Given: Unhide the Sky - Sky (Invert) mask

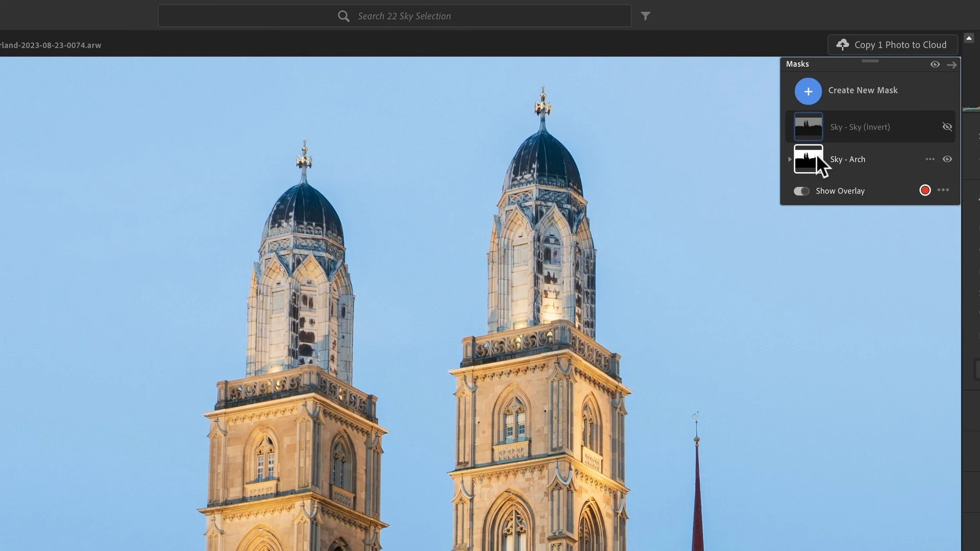Looking at the screenshot, I should [x=947, y=127].
